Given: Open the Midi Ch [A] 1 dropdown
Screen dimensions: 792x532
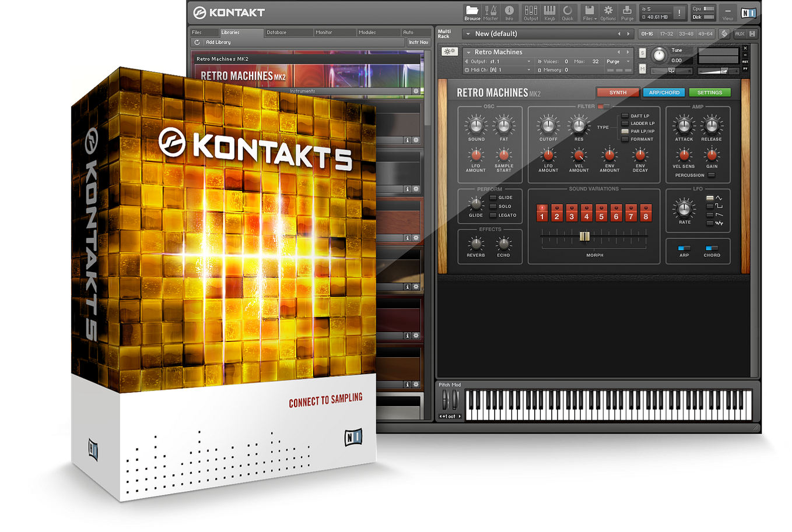Looking at the screenshot, I should coord(497,70).
